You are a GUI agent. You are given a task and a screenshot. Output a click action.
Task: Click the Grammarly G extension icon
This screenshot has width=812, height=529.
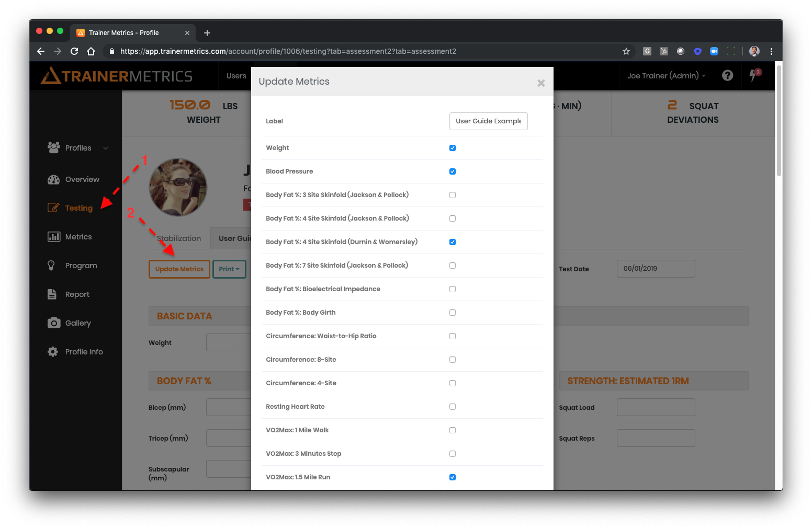[647, 51]
